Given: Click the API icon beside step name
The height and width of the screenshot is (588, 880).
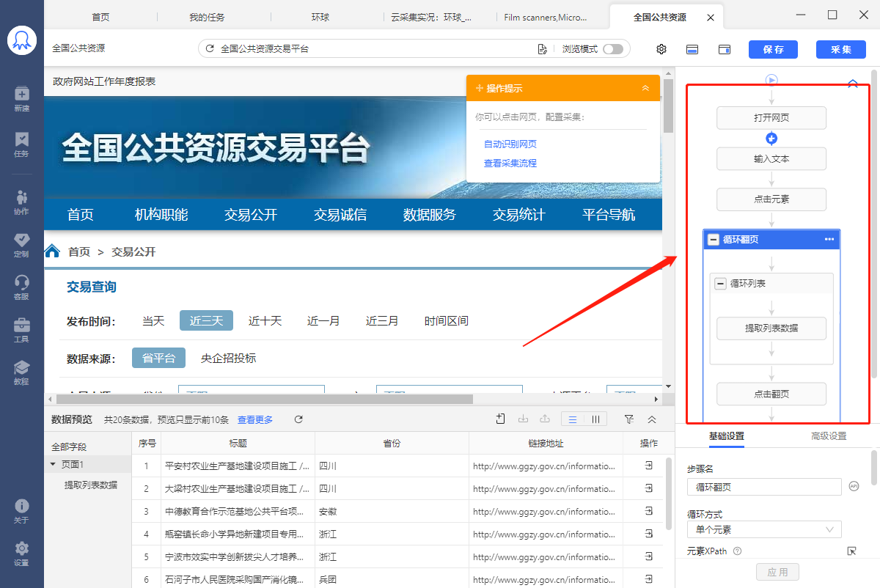Looking at the screenshot, I should [854, 486].
